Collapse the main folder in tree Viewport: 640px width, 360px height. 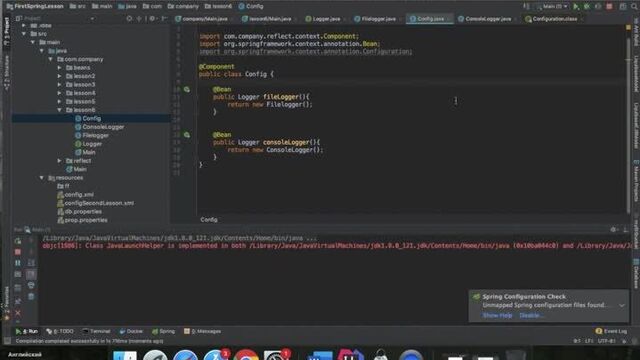pyautogui.click(x=33, y=42)
